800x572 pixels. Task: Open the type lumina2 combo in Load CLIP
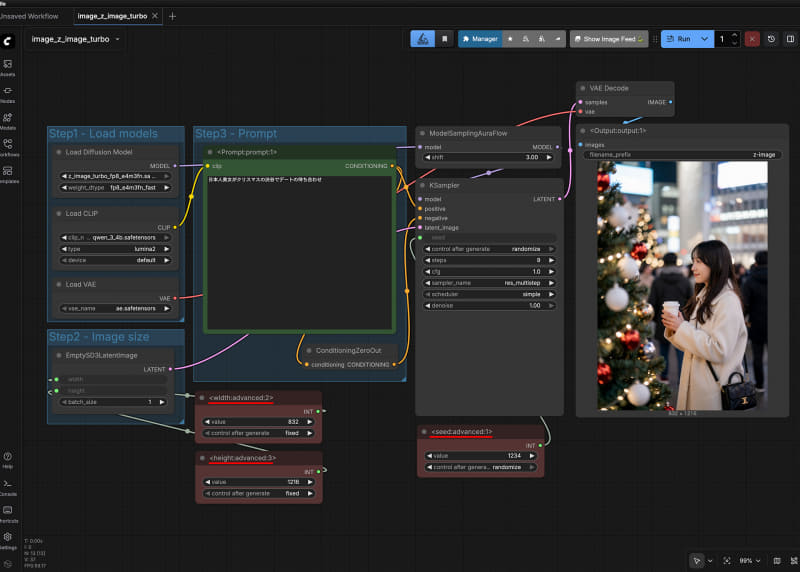[x=115, y=249]
